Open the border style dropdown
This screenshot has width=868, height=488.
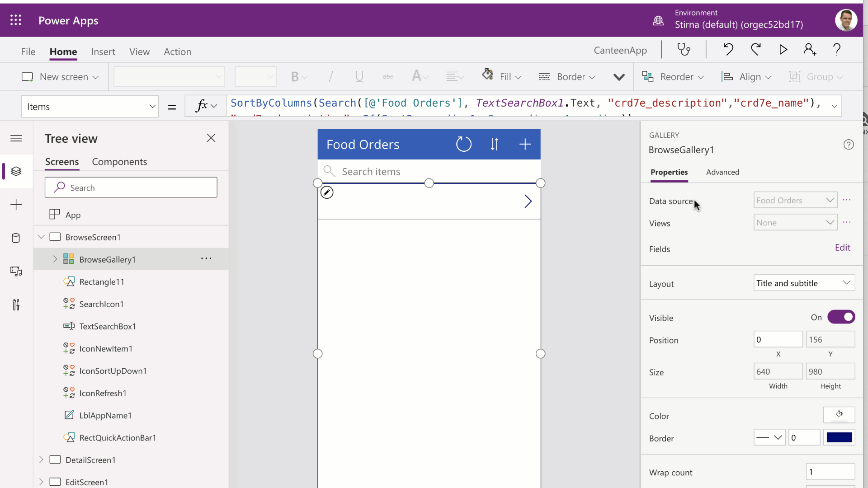point(769,437)
